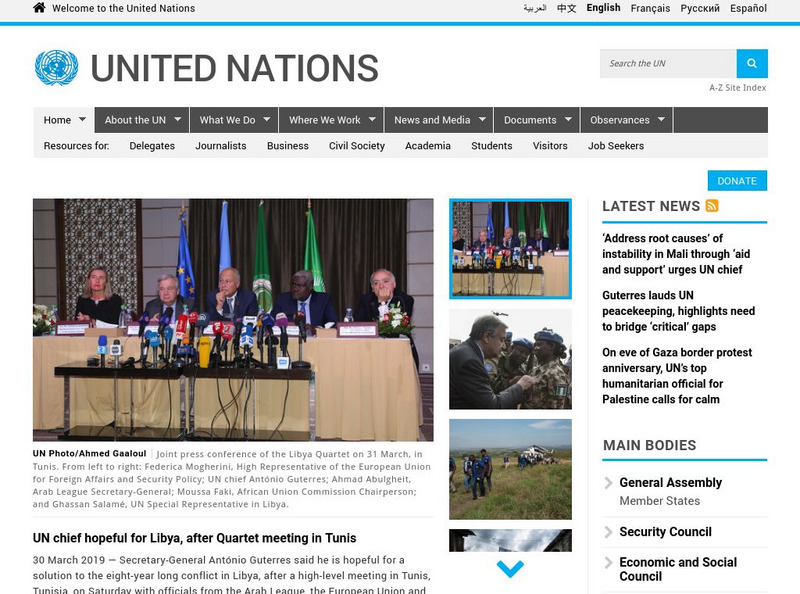The width and height of the screenshot is (800, 594).
Task: Click the LATEST NEWS heading
Action: (651, 206)
